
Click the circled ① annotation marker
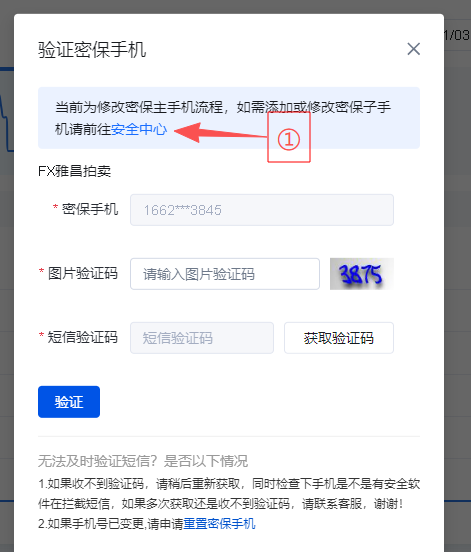point(289,138)
